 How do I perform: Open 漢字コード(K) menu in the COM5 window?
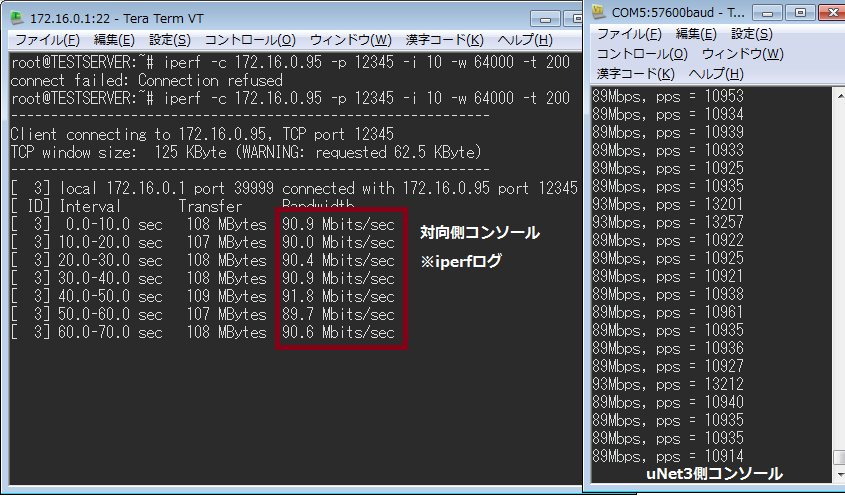point(636,74)
